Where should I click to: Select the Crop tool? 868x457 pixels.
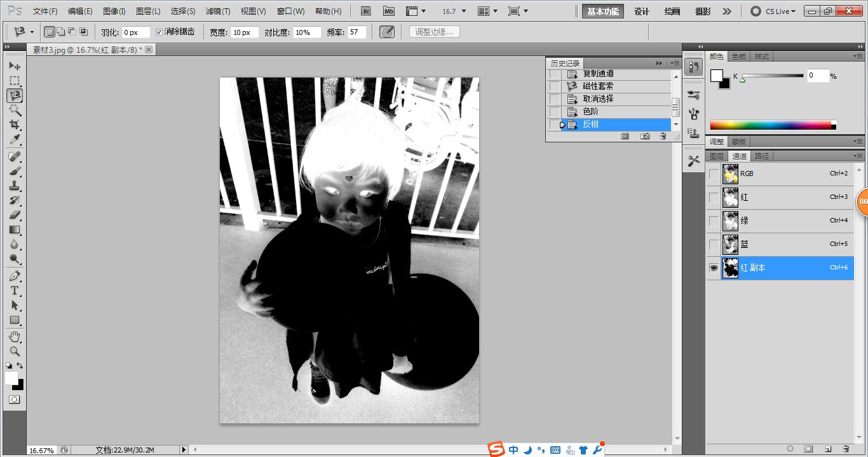pyautogui.click(x=15, y=125)
